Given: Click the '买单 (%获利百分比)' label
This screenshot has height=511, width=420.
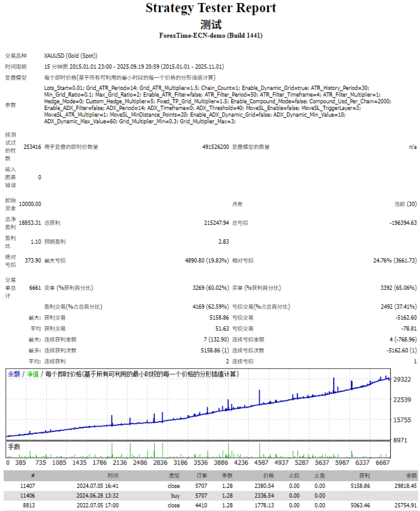Looking at the screenshot, I should [x=256, y=288].
